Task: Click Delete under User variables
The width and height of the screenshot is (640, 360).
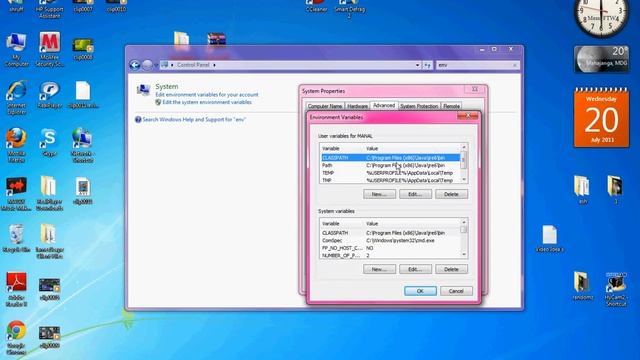Action: 451,194
